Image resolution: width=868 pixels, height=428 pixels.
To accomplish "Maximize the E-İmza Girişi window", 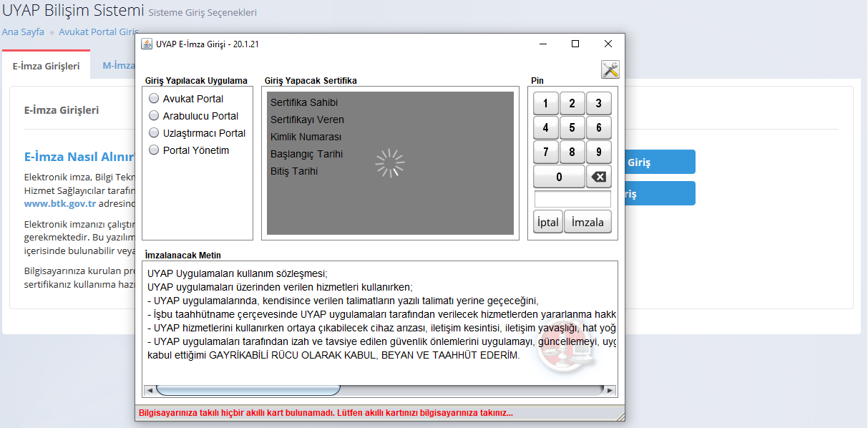I will [575, 44].
